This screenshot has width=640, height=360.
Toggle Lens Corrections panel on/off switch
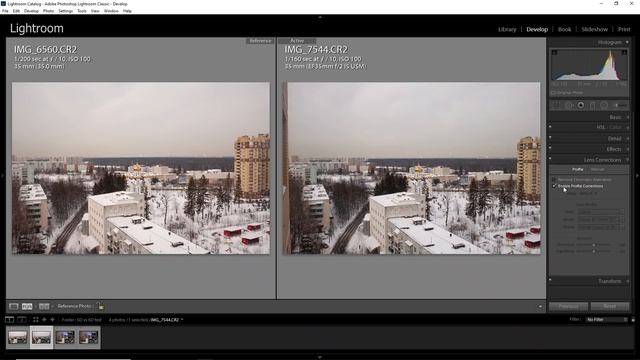coord(550,159)
